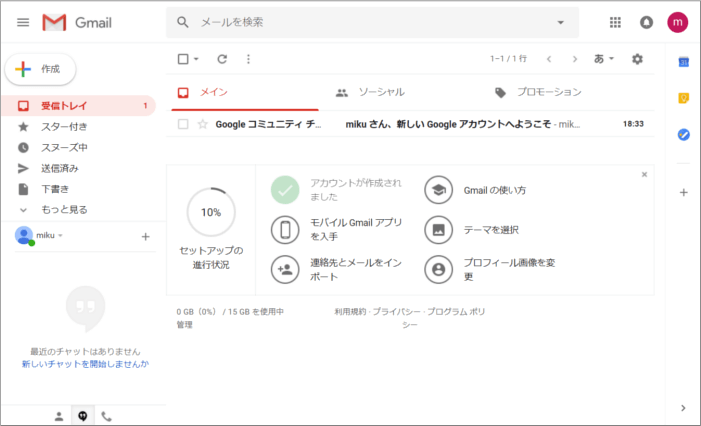701x426 pixels.
Task: Open the account avatar 'm'
Action: [x=678, y=22]
